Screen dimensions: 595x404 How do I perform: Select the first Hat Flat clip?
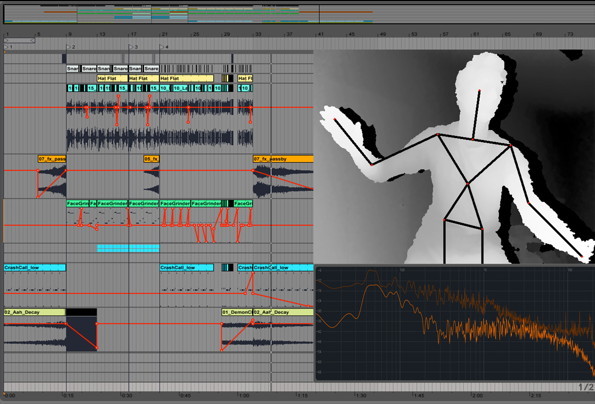point(112,78)
